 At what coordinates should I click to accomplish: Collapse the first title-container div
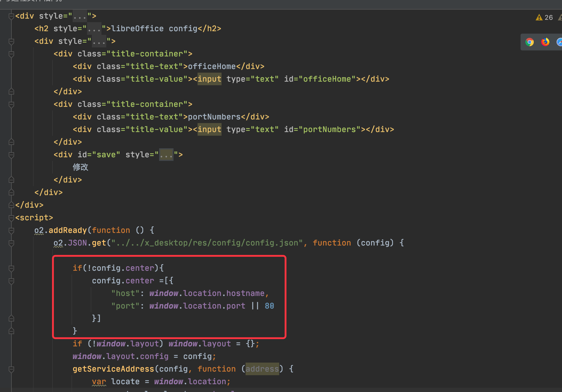(11, 54)
